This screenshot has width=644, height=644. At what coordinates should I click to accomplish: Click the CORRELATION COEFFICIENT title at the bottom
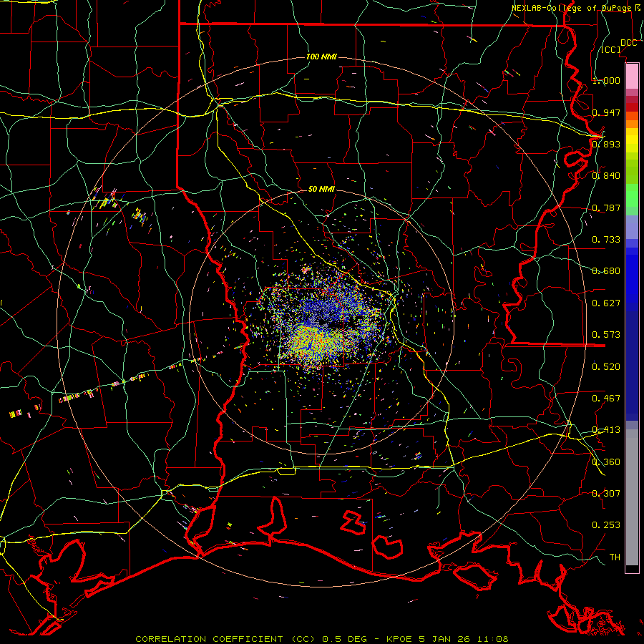click(225, 639)
